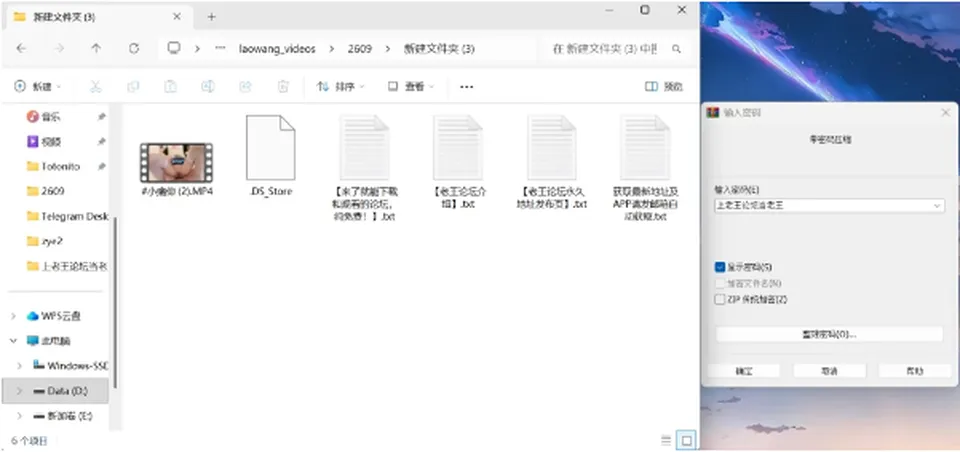The height and width of the screenshot is (452, 960).
Task: Click the Delete trash icon
Action: [x=283, y=87]
